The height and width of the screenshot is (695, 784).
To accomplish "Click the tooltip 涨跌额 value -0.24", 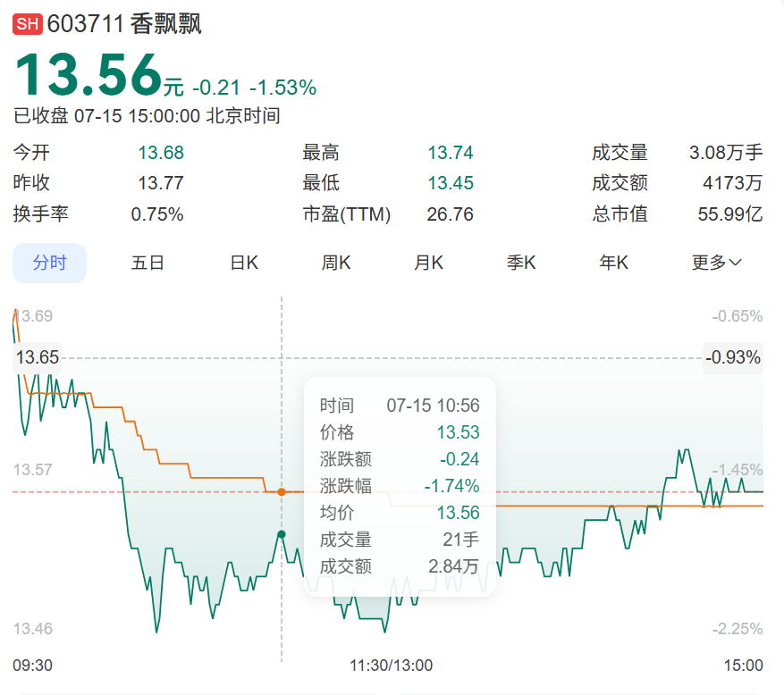I will (459, 459).
